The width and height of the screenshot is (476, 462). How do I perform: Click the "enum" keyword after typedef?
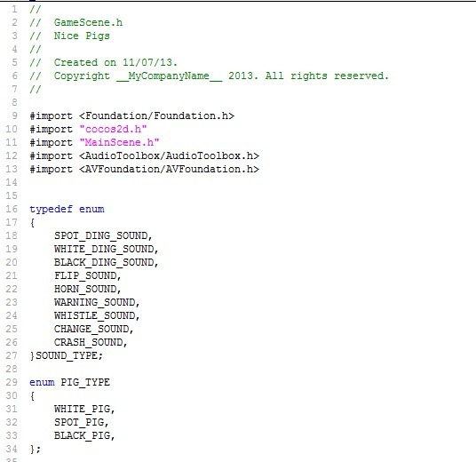coord(91,210)
